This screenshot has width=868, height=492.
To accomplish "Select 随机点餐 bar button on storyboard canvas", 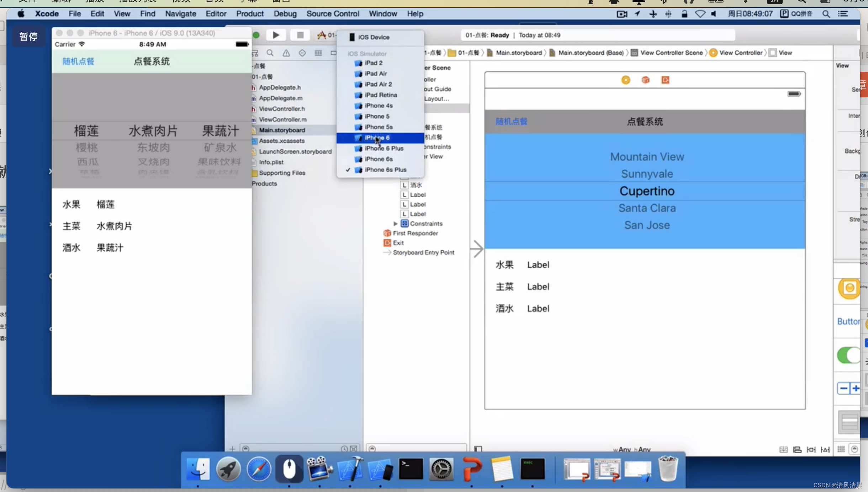I will (512, 122).
